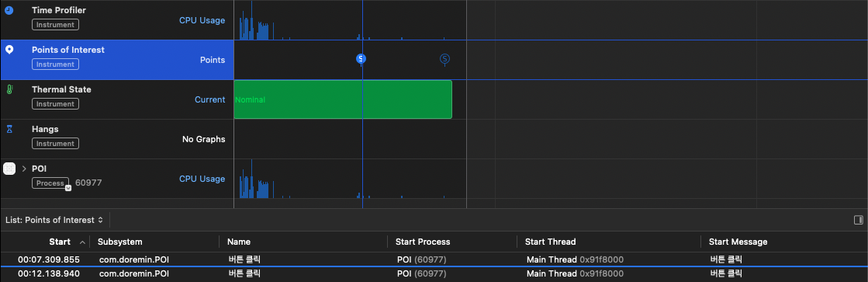Open POI CPU Usage graph selector
Image resolution: width=868 pixels, height=282 pixels.
(x=202, y=179)
